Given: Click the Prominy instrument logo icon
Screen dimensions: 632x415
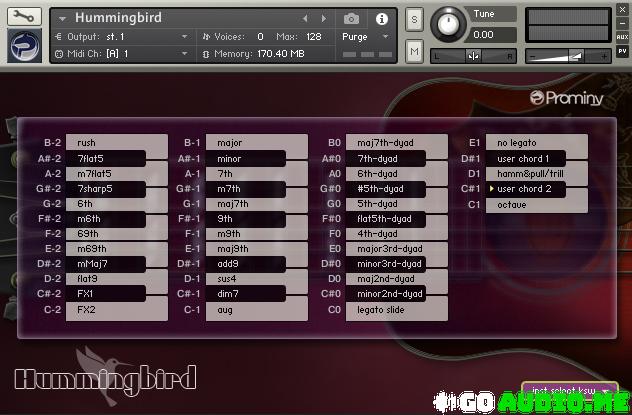Looking at the screenshot, I should tap(24, 46).
